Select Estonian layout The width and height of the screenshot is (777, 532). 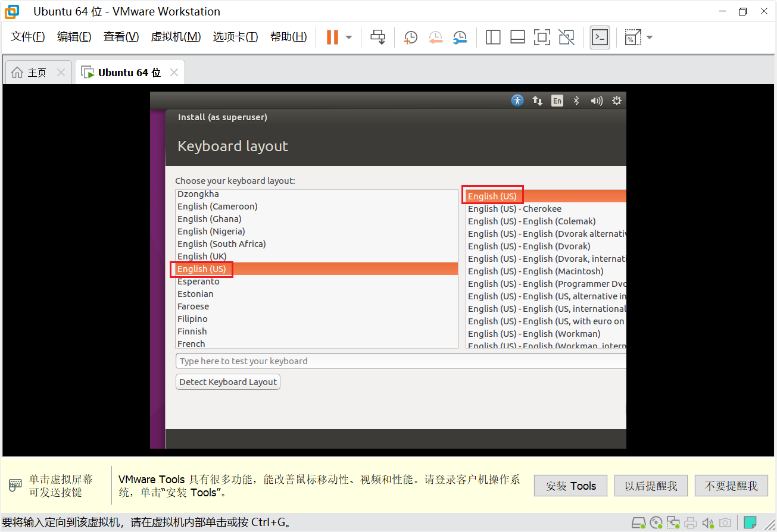317,294
